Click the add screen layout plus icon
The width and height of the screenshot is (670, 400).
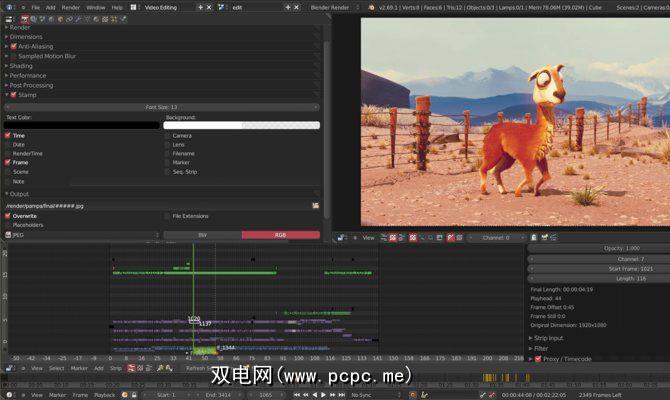(x=200, y=7)
